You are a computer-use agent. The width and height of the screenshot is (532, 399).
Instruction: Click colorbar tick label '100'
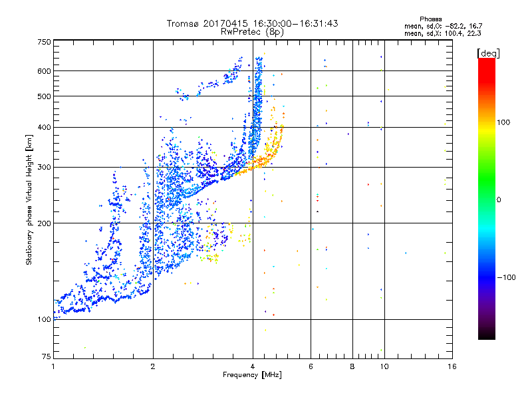[503, 122]
